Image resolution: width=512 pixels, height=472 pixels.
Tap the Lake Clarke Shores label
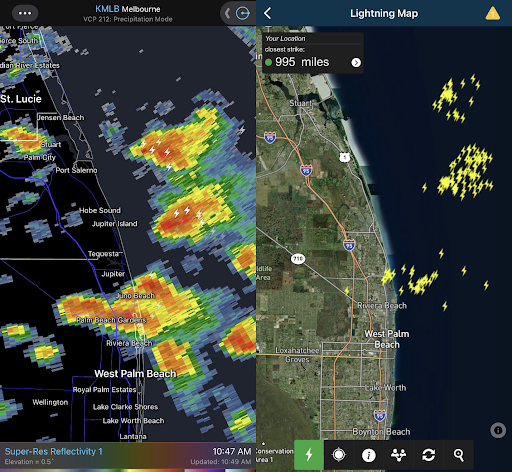point(125,407)
